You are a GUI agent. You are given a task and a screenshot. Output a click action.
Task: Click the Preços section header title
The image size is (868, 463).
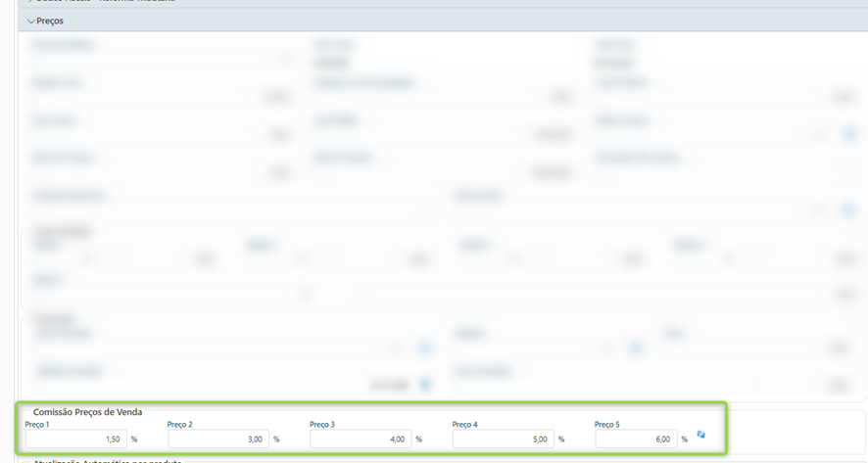point(50,21)
